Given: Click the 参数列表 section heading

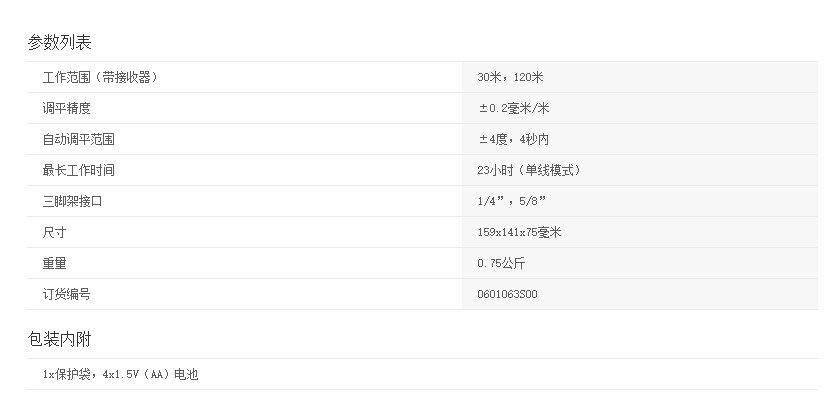Looking at the screenshot, I should [59, 42].
